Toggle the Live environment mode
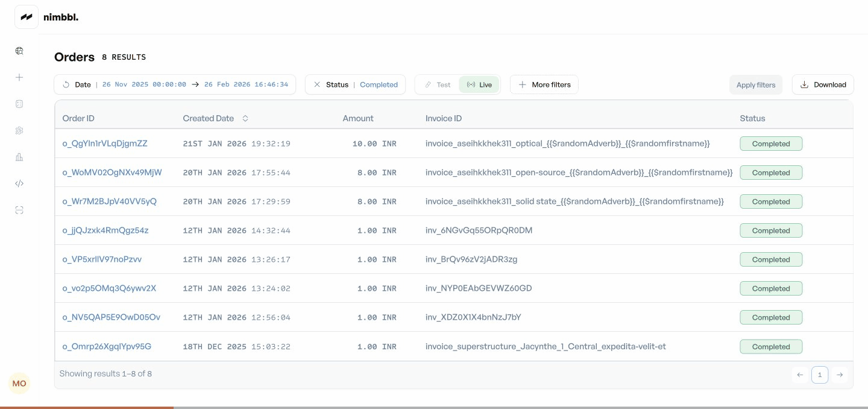Viewport: 868px width, 409px height. point(479,84)
